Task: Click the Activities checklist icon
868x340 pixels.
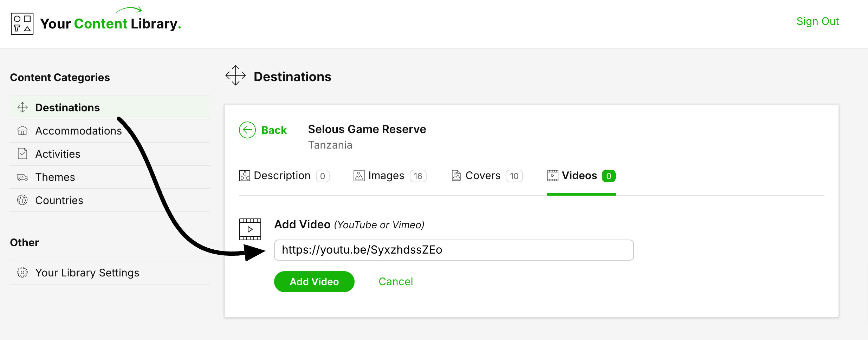Action: pos(22,154)
